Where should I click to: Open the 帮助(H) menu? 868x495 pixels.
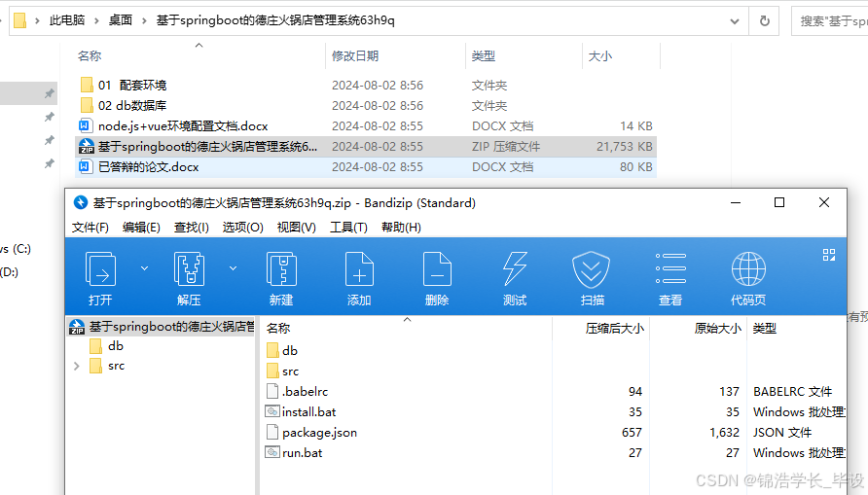401,228
